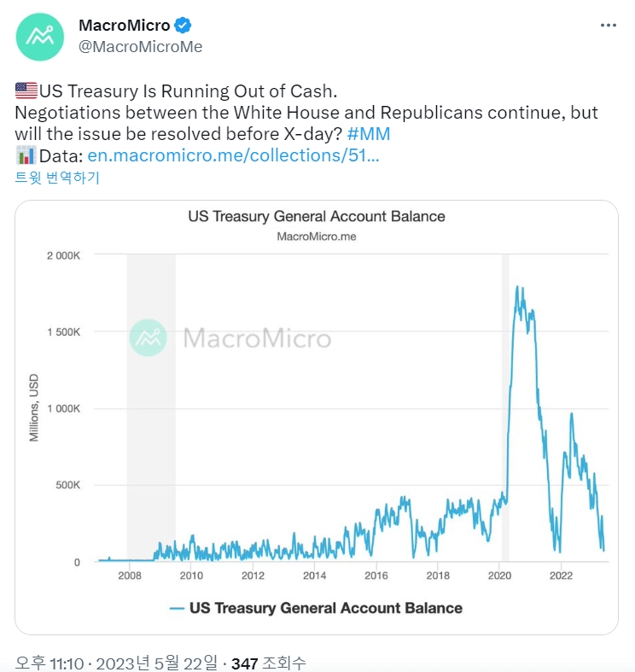Open the MacroMicro profile avatar
The width and height of the screenshot is (635, 672).
(40, 37)
